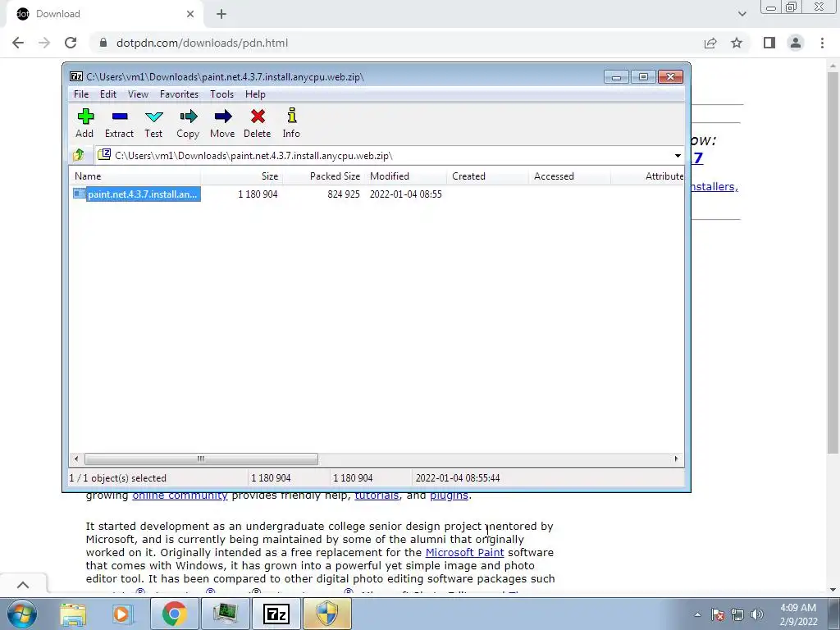Image resolution: width=840 pixels, height=630 pixels.
Task: Close the Download tab
Action: tap(190, 14)
